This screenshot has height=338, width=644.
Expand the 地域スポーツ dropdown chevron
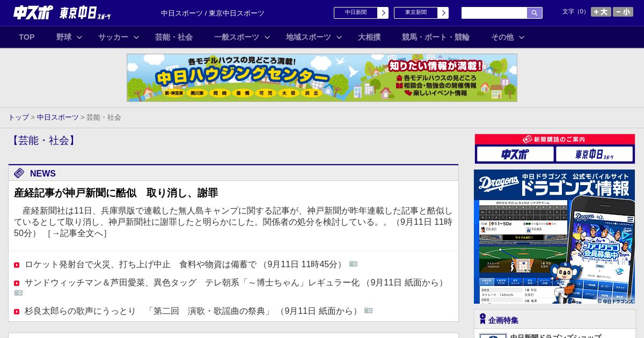click(x=339, y=38)
